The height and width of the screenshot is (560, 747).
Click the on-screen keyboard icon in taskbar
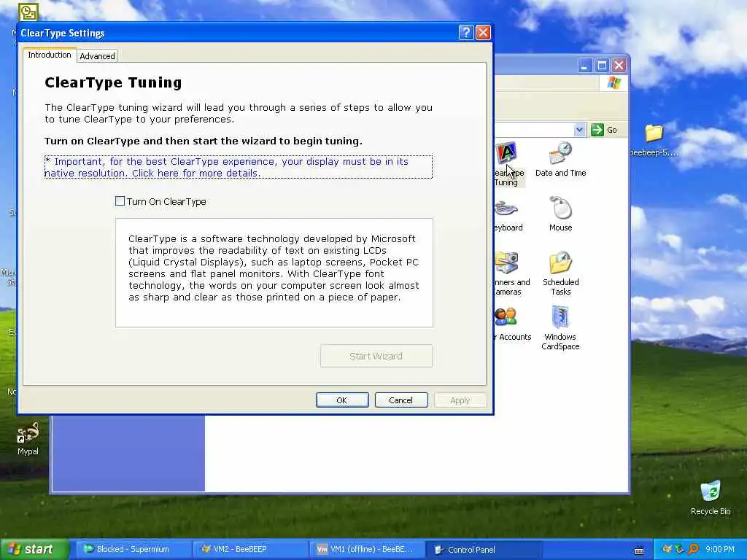tap(639, 550)
